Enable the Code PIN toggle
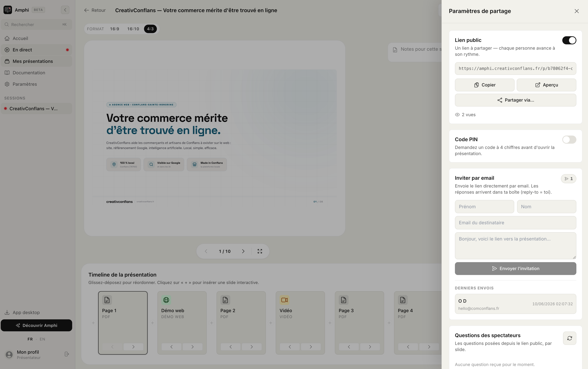Image resolution: width=588 pixels, height=369 pixels. [x=569, y=140]
